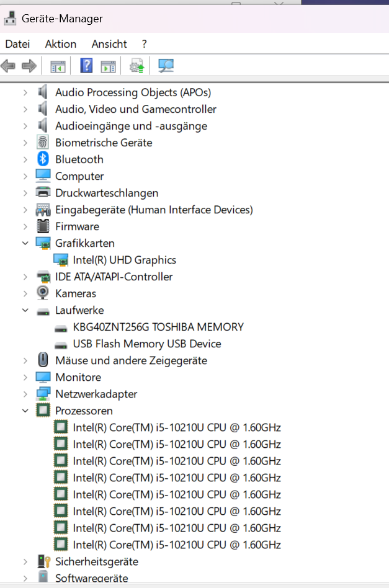Expand the Netzwerkadapter node
This screenshot has height=588, width=389.
pos(25,394)
